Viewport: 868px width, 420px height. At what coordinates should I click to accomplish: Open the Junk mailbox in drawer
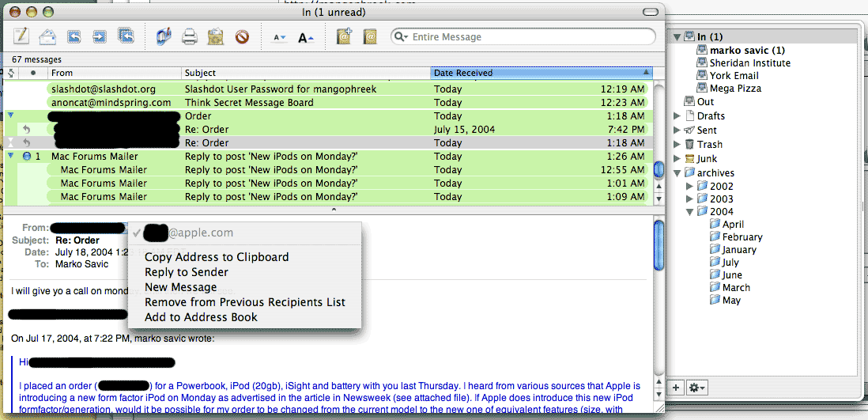(x=701, y=158)
